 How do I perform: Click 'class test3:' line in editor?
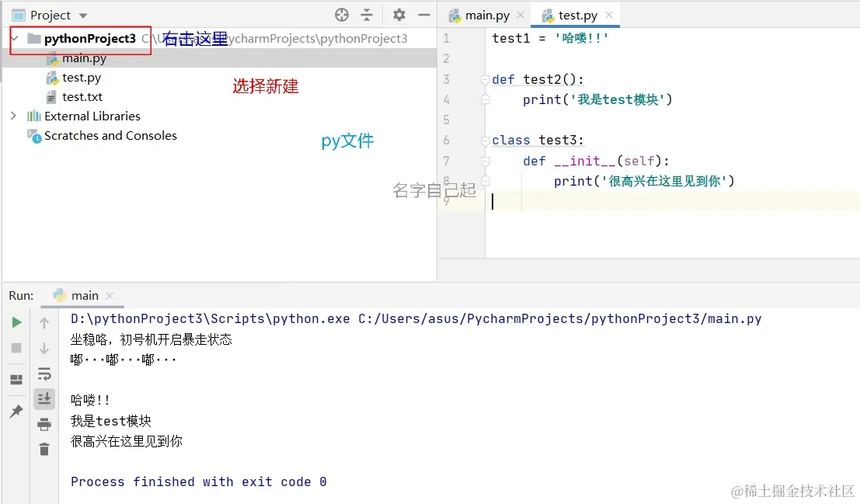[538, 141]
